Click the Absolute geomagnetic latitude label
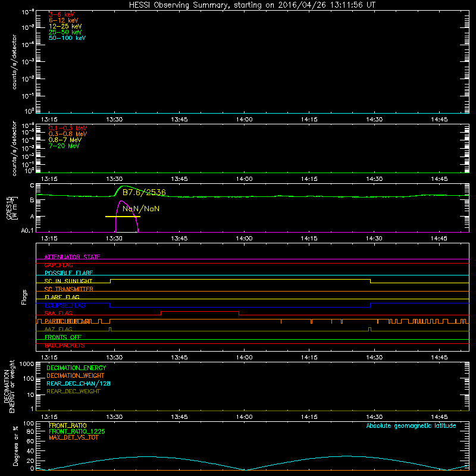The image size is (476, 476). coord(411,425)
